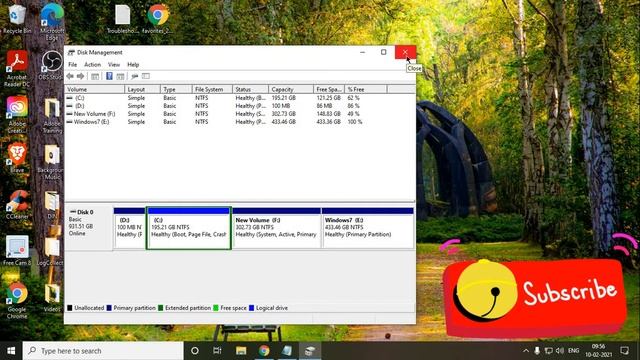Sort by the Layout column header

(142, 89)
